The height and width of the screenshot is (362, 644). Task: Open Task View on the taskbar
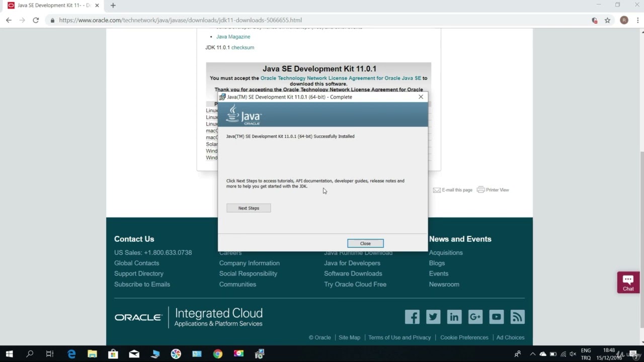pos(50,354)
